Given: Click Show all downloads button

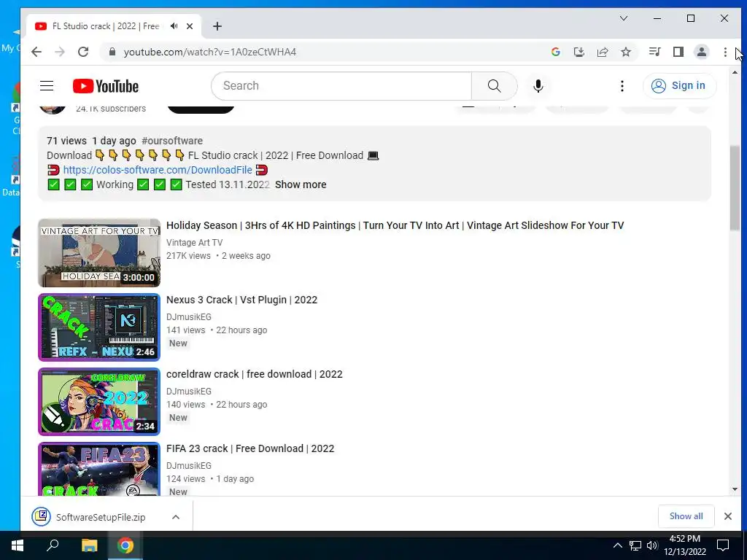Looking at the screenshot, I should [x=686, y=516].
